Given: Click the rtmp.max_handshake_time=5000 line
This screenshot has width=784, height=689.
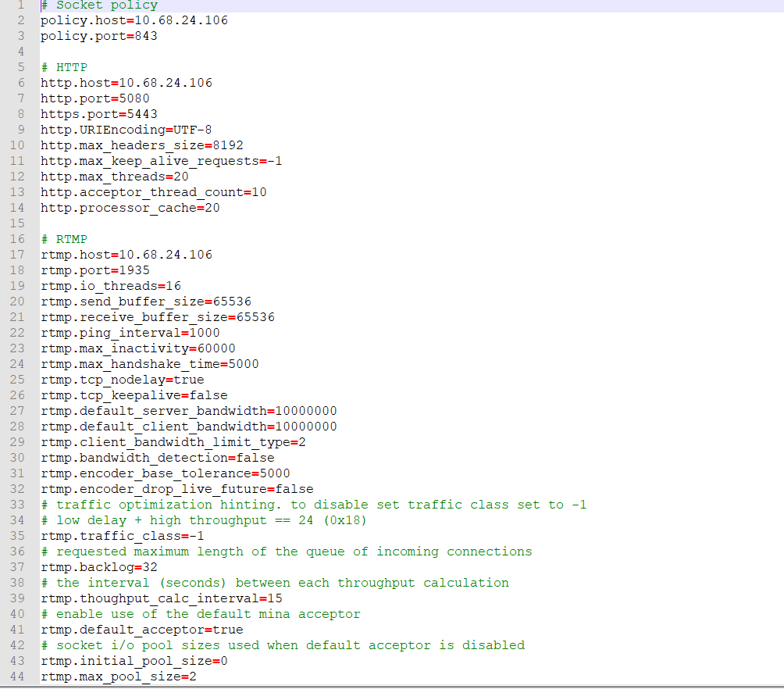Looking at the screenshot, I should pyautogui.click(x=149, y=364).
